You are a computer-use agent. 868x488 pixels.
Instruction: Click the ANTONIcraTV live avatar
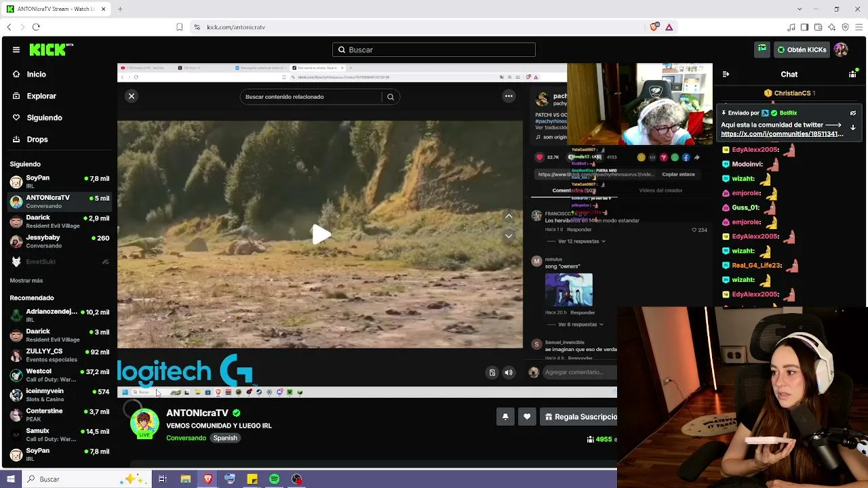click(x=144, y=424)
